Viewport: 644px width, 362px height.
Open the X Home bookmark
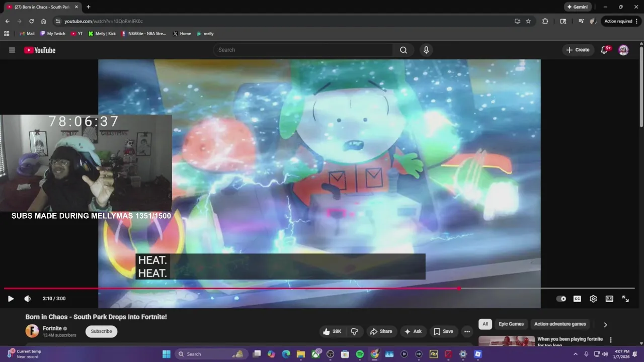click(x=182, y=34)
